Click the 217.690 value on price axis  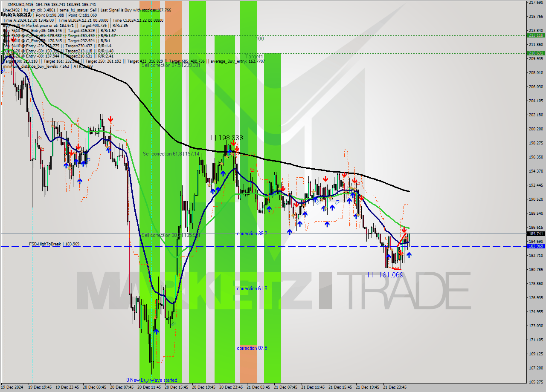[x=536, y=3]
